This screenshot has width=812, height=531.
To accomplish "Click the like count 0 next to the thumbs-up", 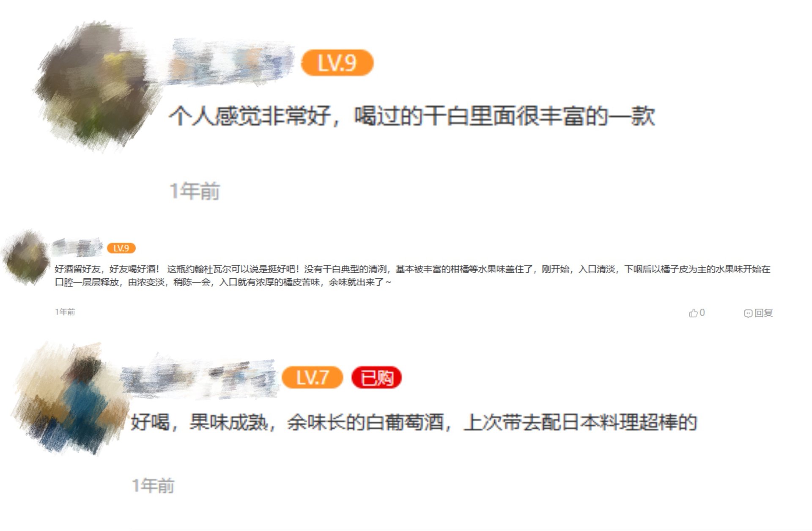I will pyautogui.click(x=702, y=313).
